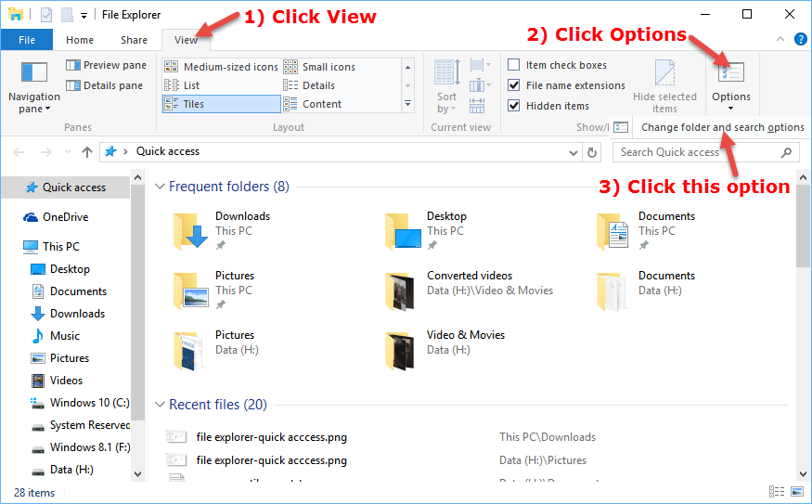812x504 pixels.
Task: Switch to details view icon in status bar
Action: (x=776, y=492)
